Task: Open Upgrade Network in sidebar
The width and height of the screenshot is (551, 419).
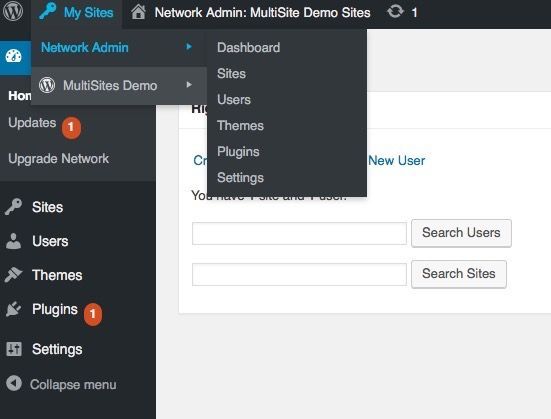Action: [x=58, y=159]
